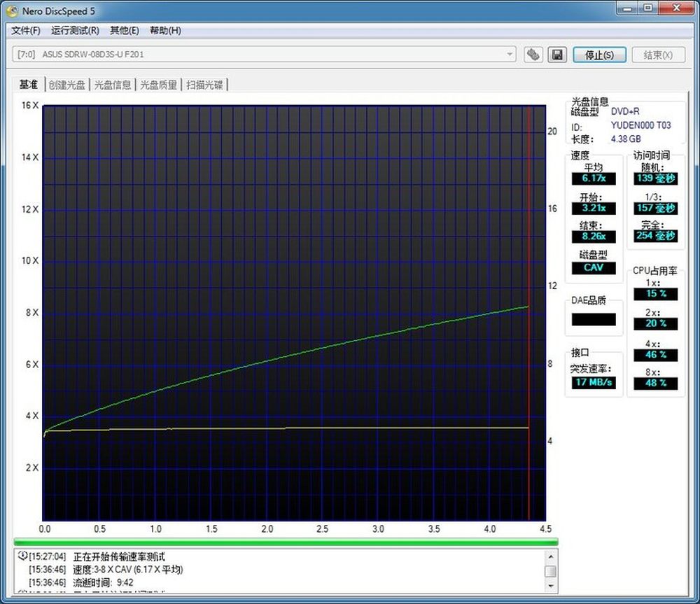Screen dimensions: 700x604
Task: Click the log panel scrollbar thumb
Action: (551, 571)
